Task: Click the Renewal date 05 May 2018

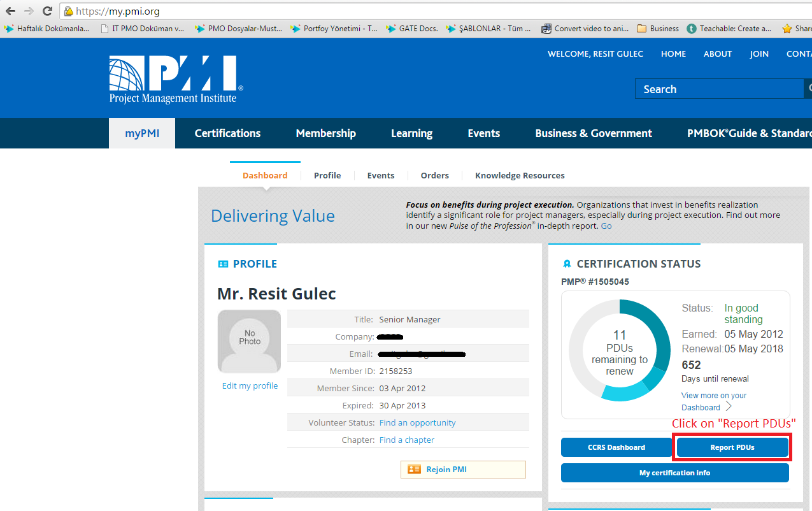Action: click(754, 349)
